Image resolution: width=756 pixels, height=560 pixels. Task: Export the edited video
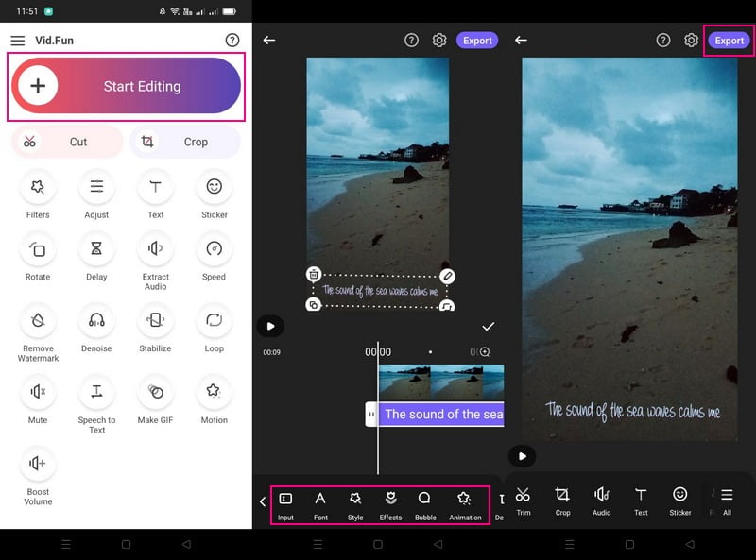click(729, 41)
